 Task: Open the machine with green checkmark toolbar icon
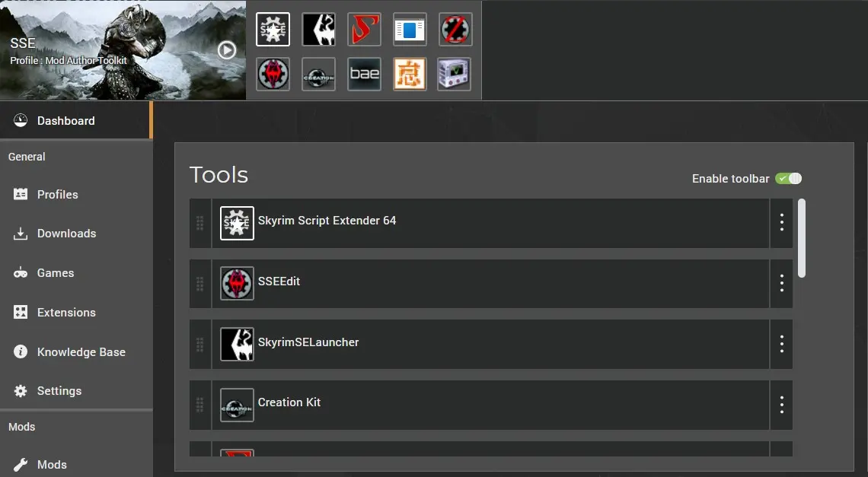pos(454,74)
